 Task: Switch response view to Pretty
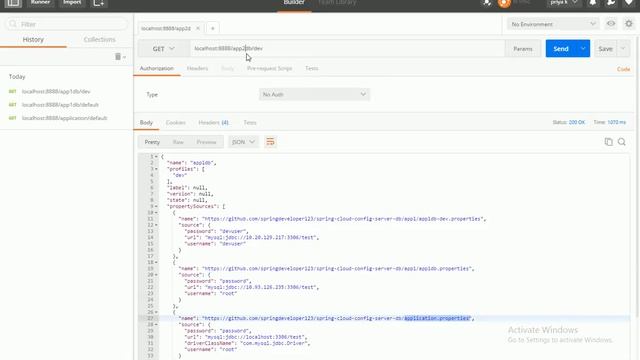pos(152,142)
